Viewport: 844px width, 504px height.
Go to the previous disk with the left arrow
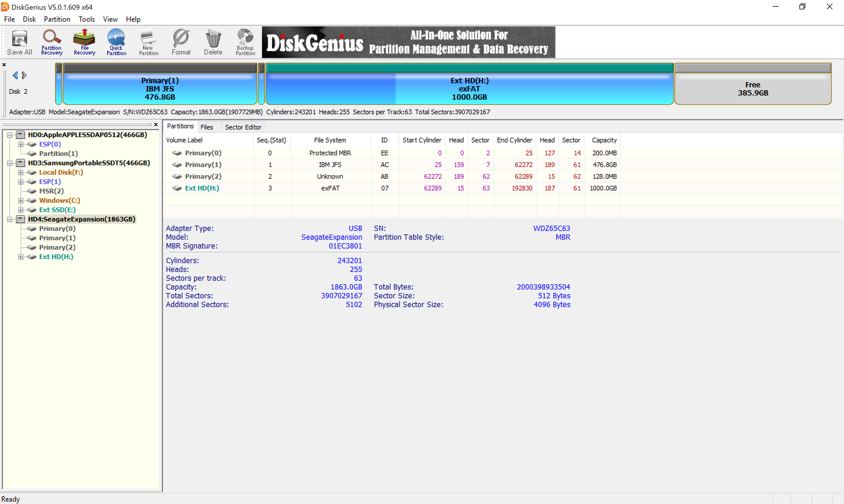[15, 75]
